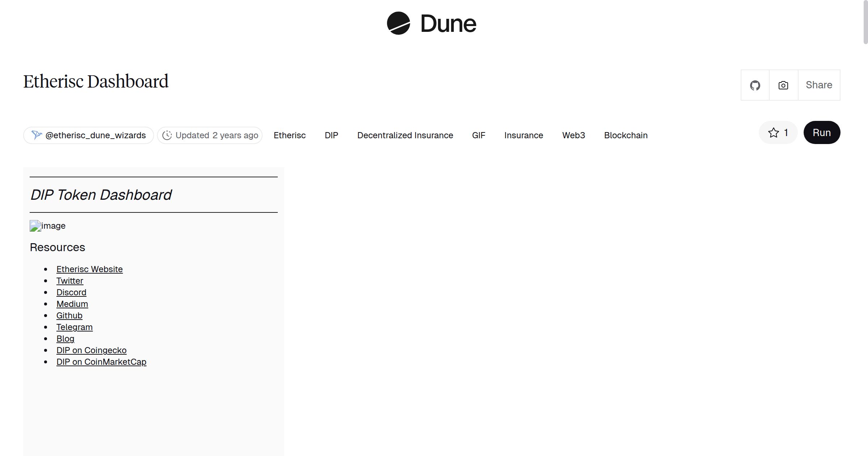Click the clock icon next to update time

coord(168,135)
